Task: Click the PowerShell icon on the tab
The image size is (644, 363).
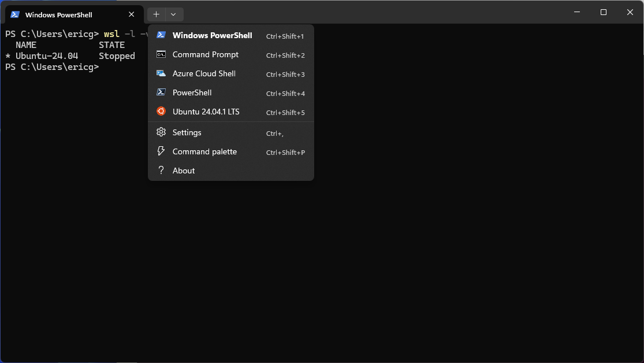Action: point(15,14)
